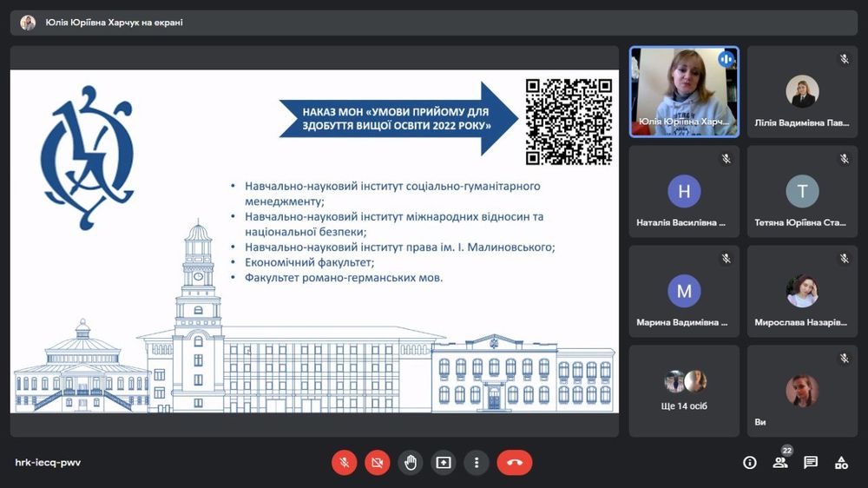The height and width of the screenshot is (488, 868).
Task: Unmute the microphone button
Action: pyautogui.click(x=344, y=463)
